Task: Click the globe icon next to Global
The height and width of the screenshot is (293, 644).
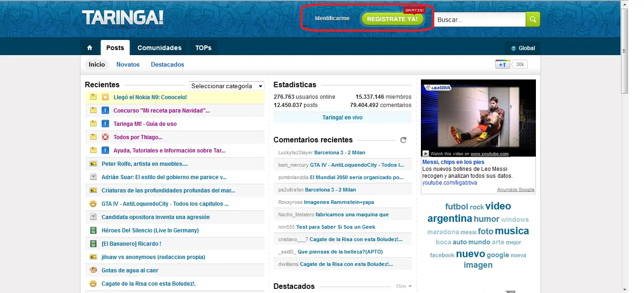Action: click(513, 48)
